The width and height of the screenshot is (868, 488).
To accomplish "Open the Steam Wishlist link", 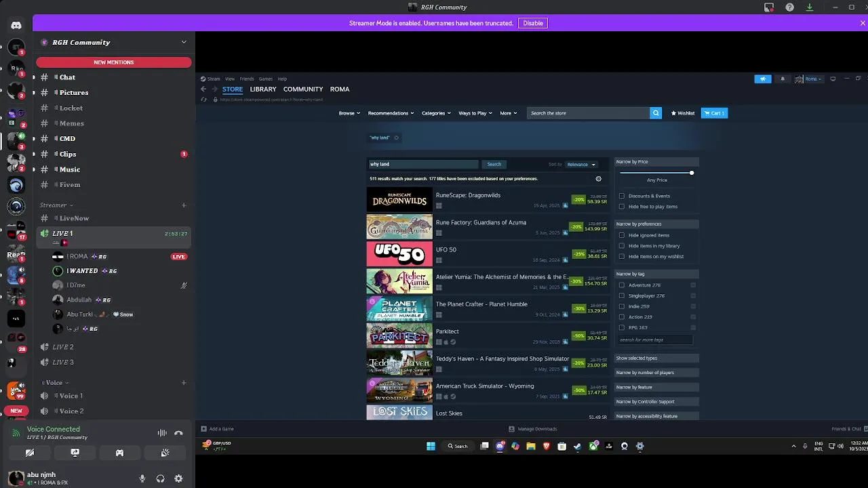I will pyautogui.click(x=683, y=113).
